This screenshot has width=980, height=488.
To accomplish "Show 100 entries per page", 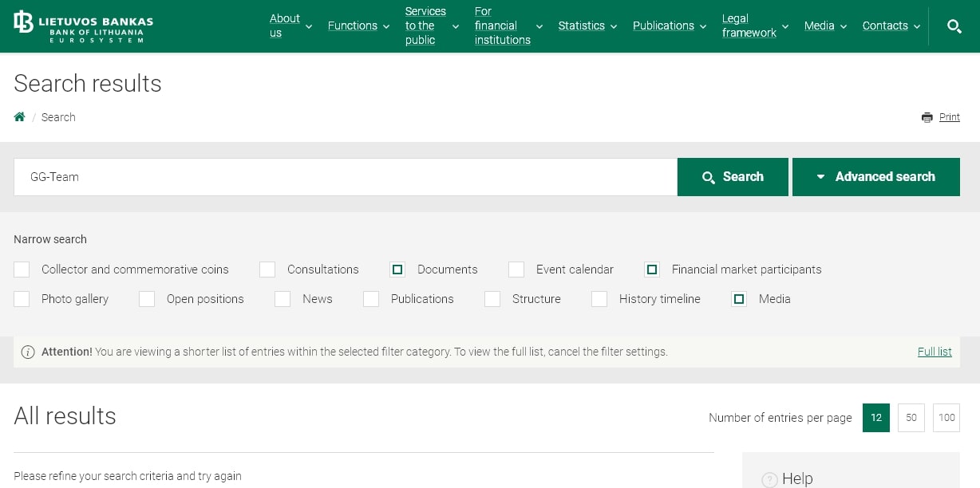I will click(946, 418).
